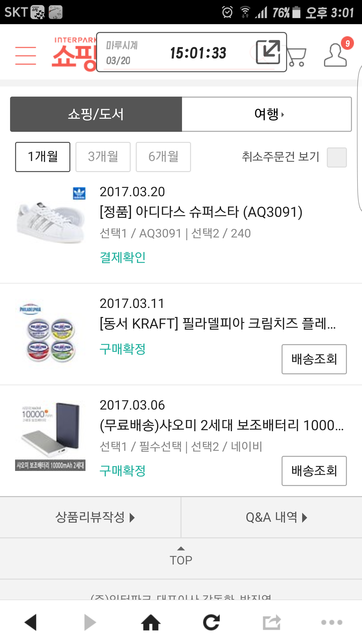The image size is (362, 644).
Task: Open the hamburger menu
Action: [x=25, y=56]
